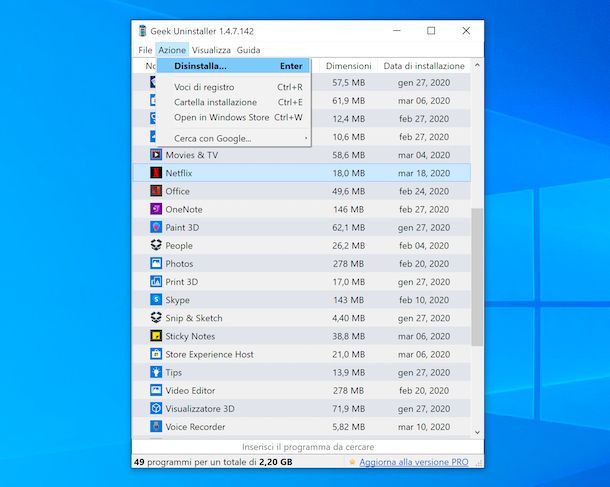
Task: Select the Print 3D entry name
Action: tap(182, 282)
